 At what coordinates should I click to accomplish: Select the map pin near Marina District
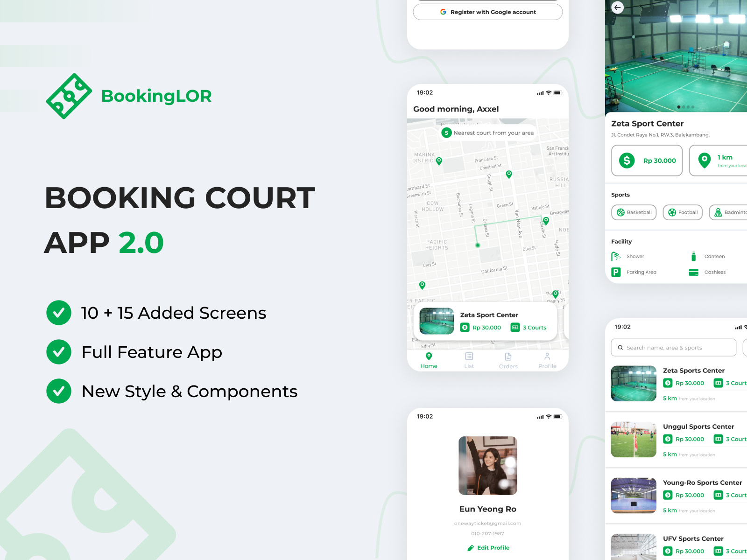tap(439, 161)
